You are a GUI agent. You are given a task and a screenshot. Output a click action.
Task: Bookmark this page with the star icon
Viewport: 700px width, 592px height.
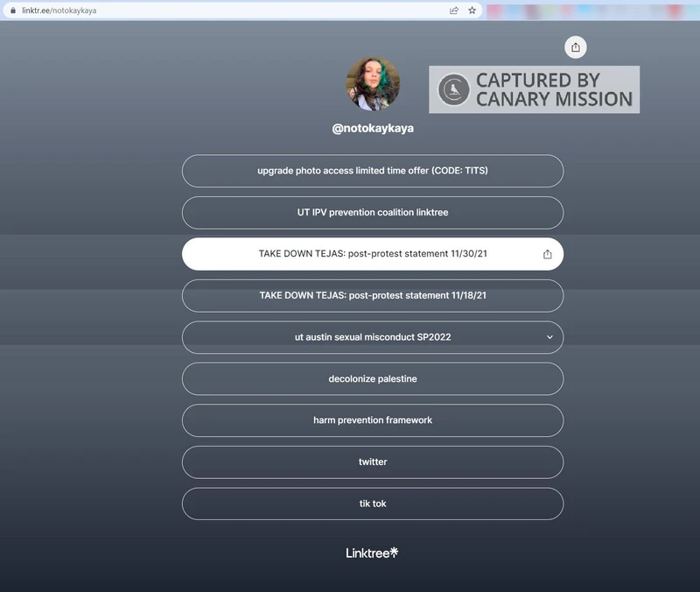pyautogui.click(x=472, y=11)
